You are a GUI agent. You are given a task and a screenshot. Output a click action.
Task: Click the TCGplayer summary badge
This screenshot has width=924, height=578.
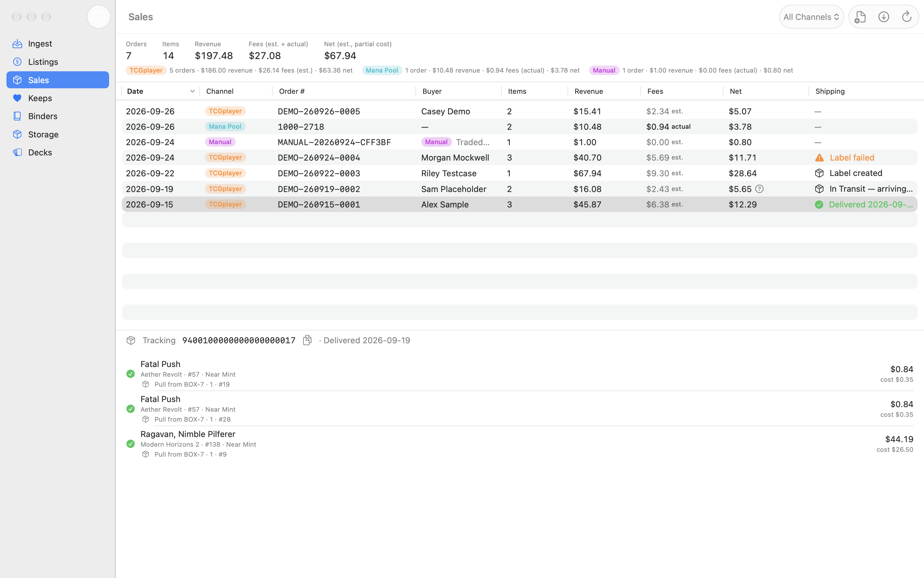pyautogui.click(x=146, y=70)
